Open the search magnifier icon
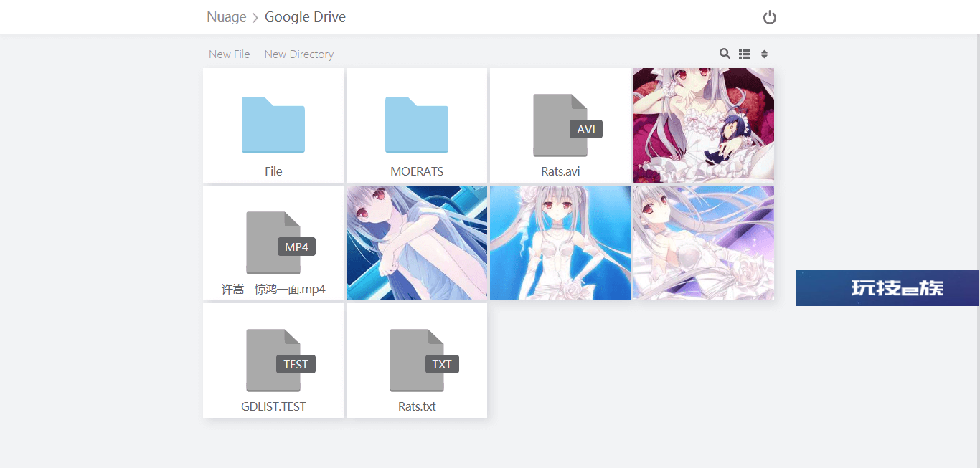Image resolution: width=980 pixels, height=468 pixels. tap(725, 53)
